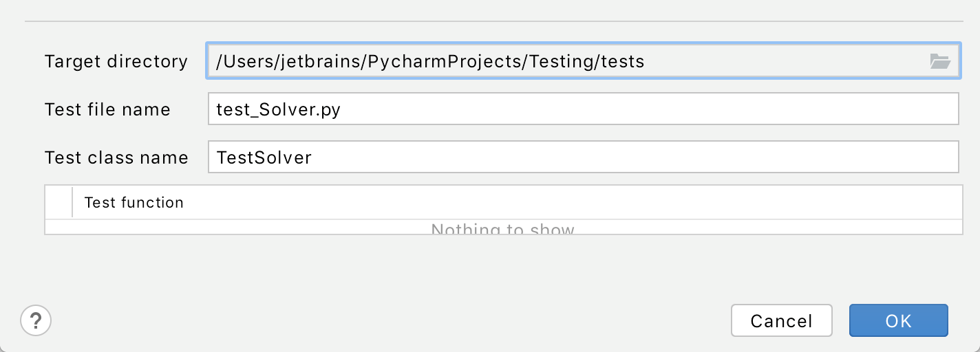This screenshot has height=352, width=980.
Task: Open the folder browse icon for Target directory
Action: coord(939,61)
